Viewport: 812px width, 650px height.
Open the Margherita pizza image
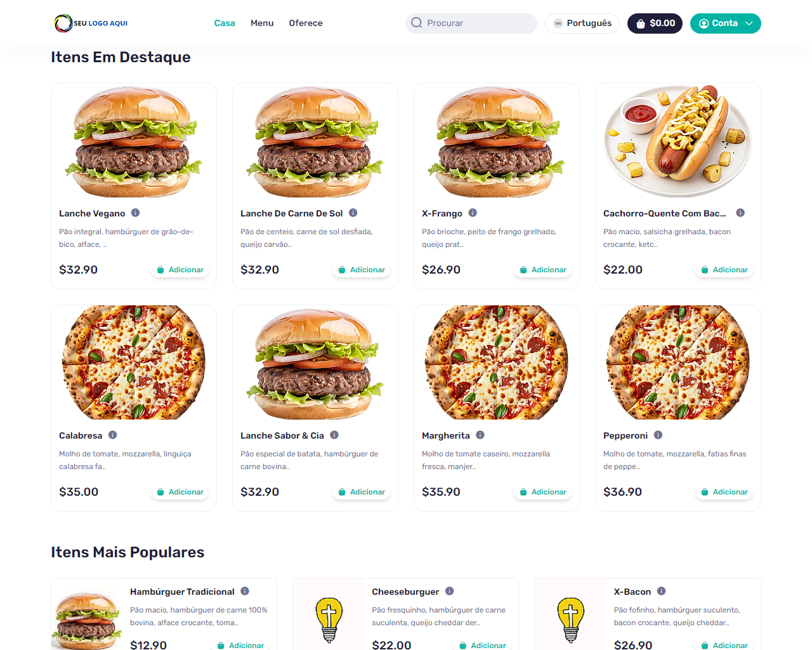click(x=497, y=362)
